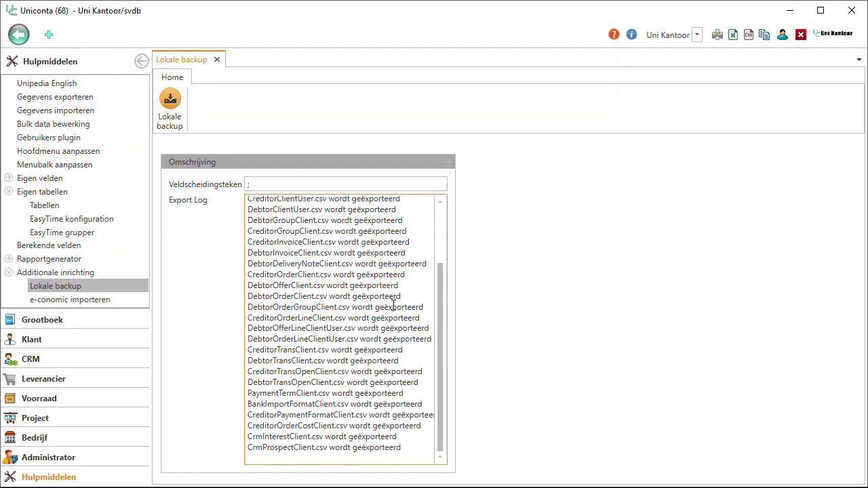Screen dimensions: 868x488
Task: Click the red X toolbar icon
Action: [801, 35]
